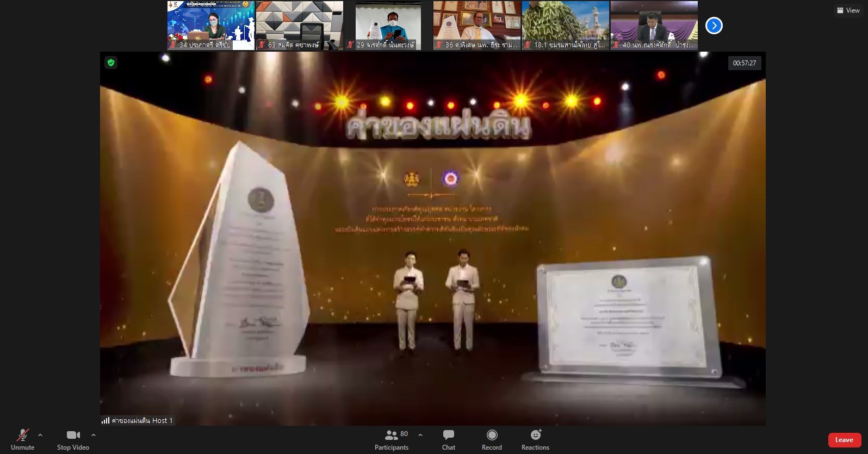Open video settings arrow beside Stop Video
Viewport: 868px width, 454px height.
pos(94,435)
